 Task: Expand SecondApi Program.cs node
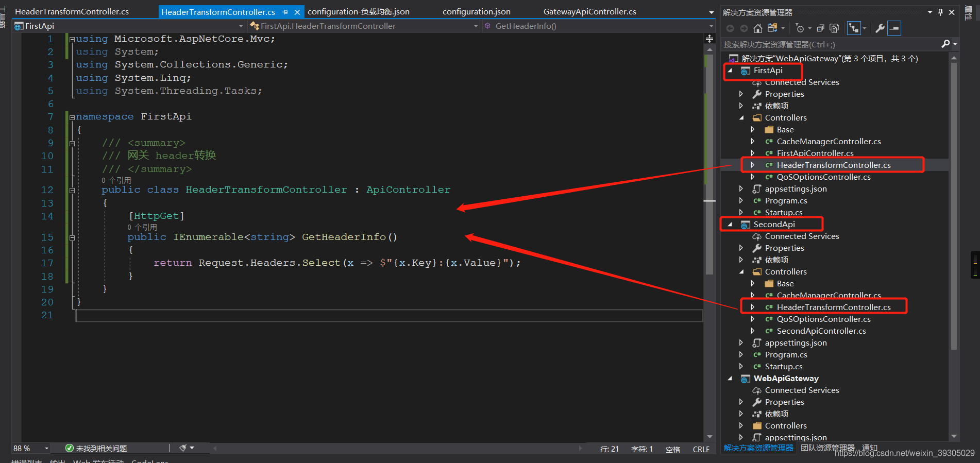pyautogui.click(x=741, y=355)
